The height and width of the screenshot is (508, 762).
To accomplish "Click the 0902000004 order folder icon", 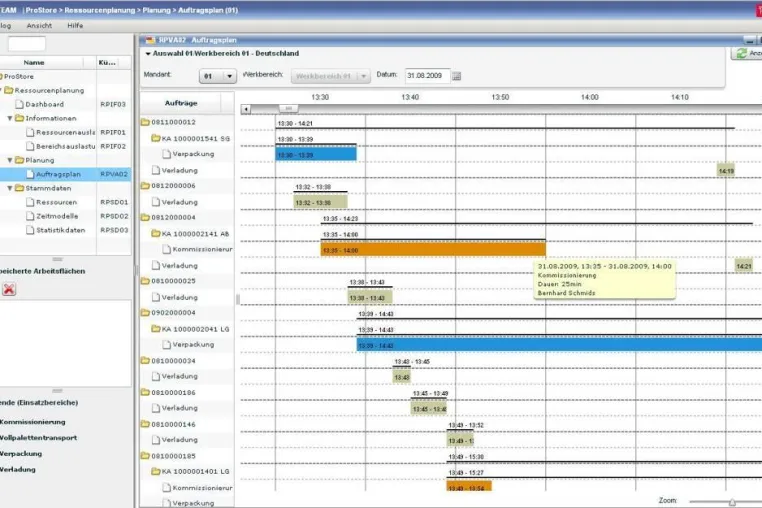I will point(145,313).
